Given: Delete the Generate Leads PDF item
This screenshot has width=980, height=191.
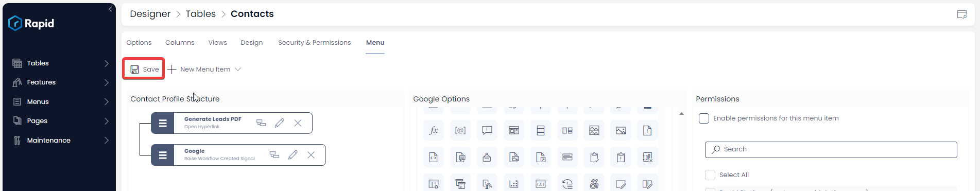Looking at the screenshot, I should tap(298, 123).
